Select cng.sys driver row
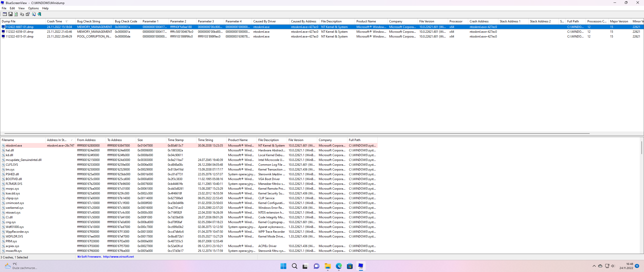644x272 pixels. 189,222
